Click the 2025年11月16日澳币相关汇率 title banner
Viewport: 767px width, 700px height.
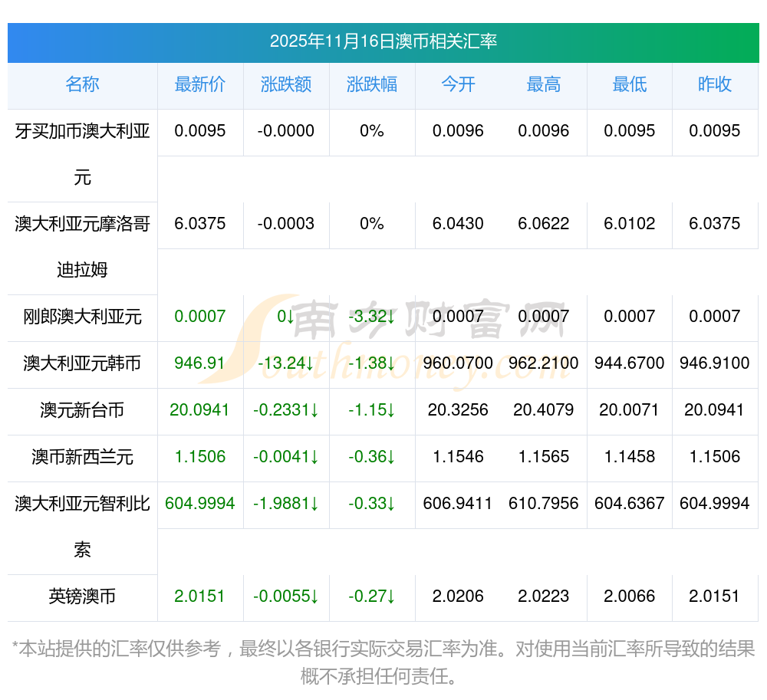[383, 41]
